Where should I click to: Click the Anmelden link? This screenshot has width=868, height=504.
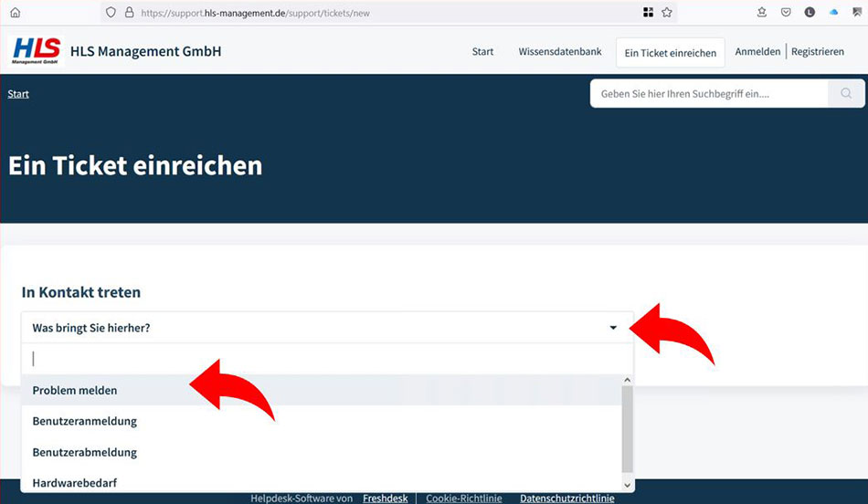point(757,52)
